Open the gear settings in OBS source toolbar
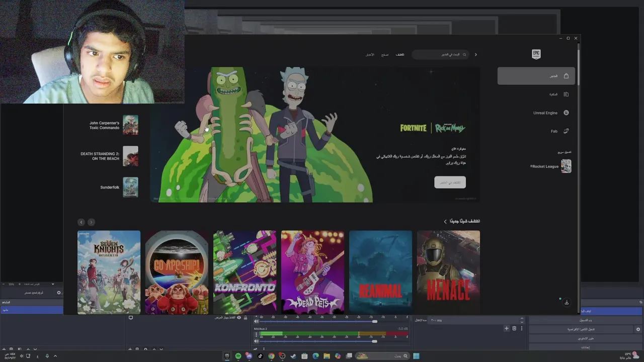Image resolution: width=644 pixels, height=362 pixels. click(59, 293)
